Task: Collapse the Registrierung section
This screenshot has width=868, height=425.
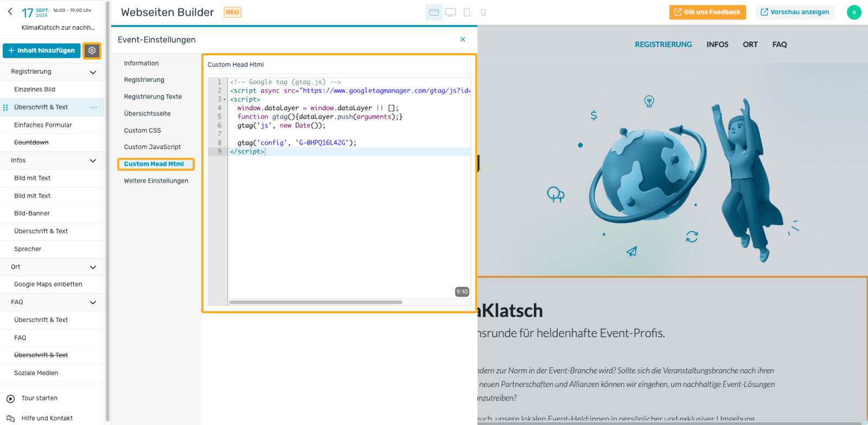Action: coord(93,72)
